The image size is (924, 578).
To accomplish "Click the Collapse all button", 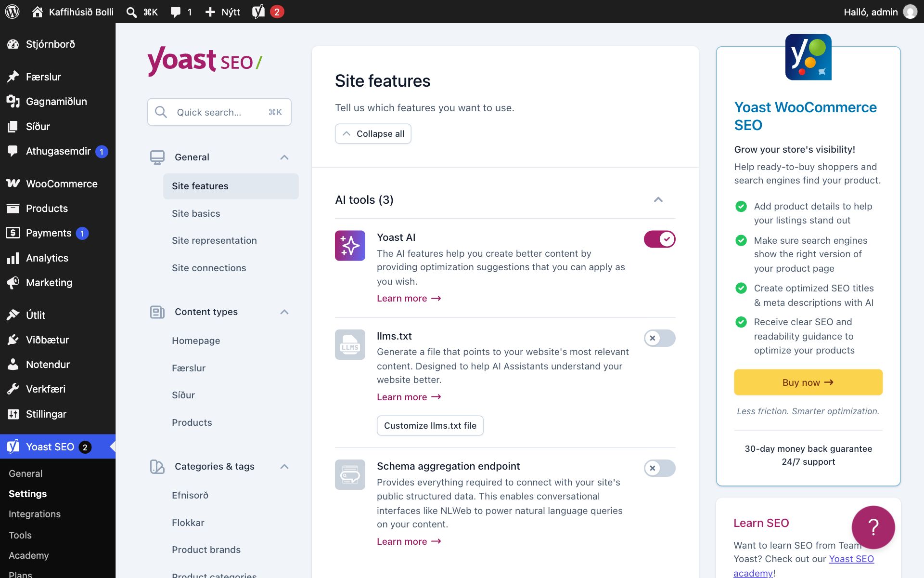I will [x=373, y=134].
